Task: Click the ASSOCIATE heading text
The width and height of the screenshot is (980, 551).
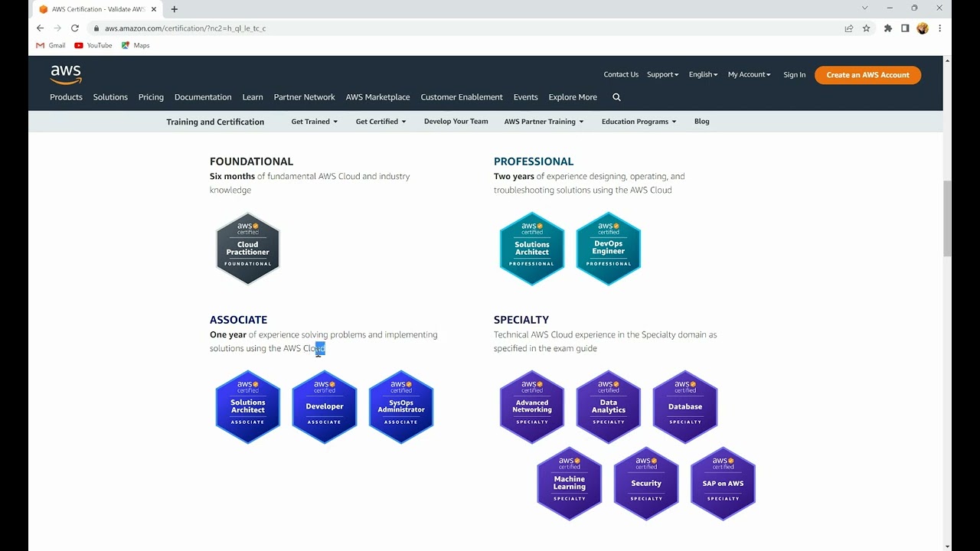Action: (238, 320)
